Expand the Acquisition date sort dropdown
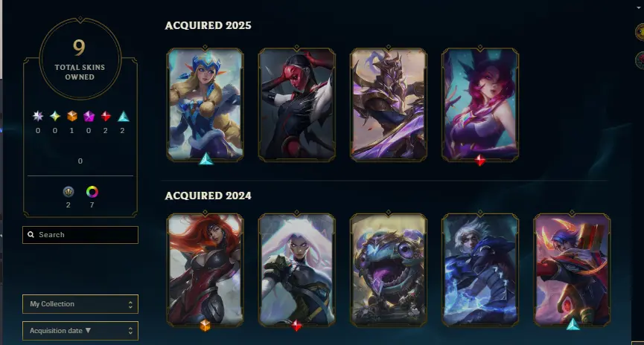The width and height of the screenshot is (644, 345). (x=80, y=331)
